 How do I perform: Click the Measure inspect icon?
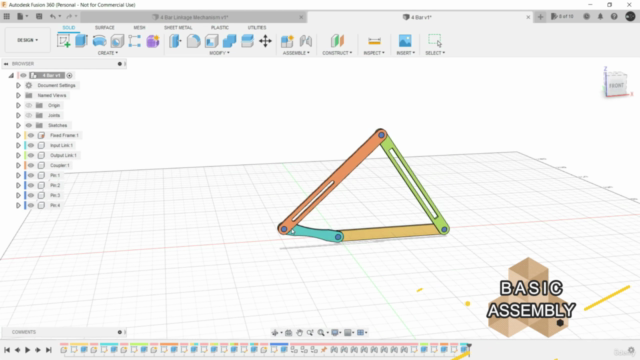tap(374, 41)
